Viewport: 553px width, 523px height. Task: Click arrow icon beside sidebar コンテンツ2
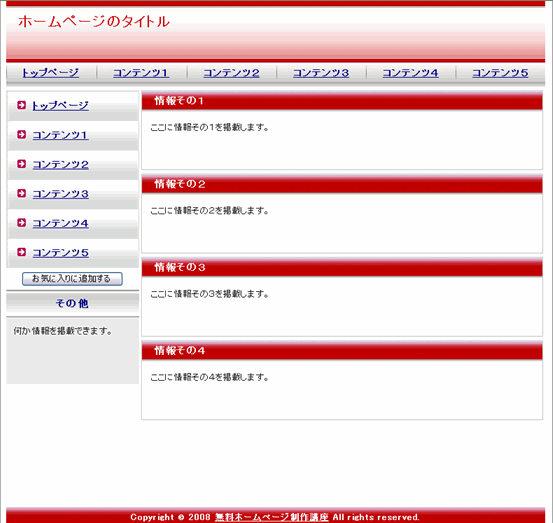(x=22, y=164)
